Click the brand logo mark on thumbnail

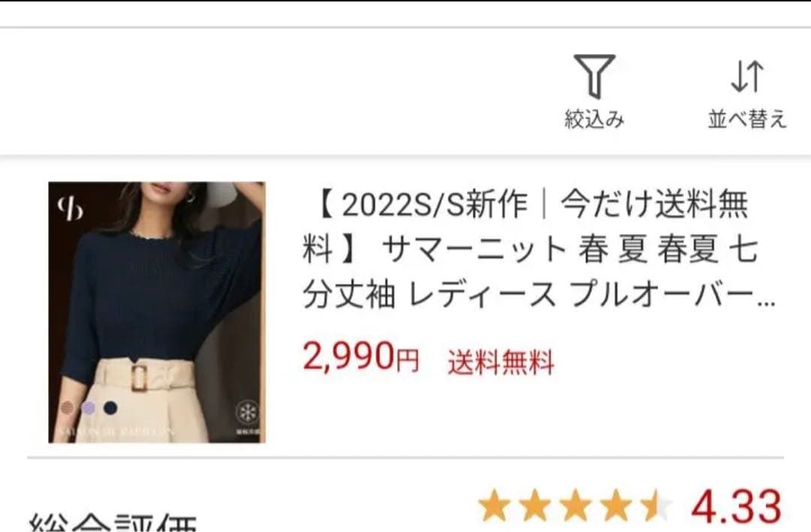pos(70,209)
